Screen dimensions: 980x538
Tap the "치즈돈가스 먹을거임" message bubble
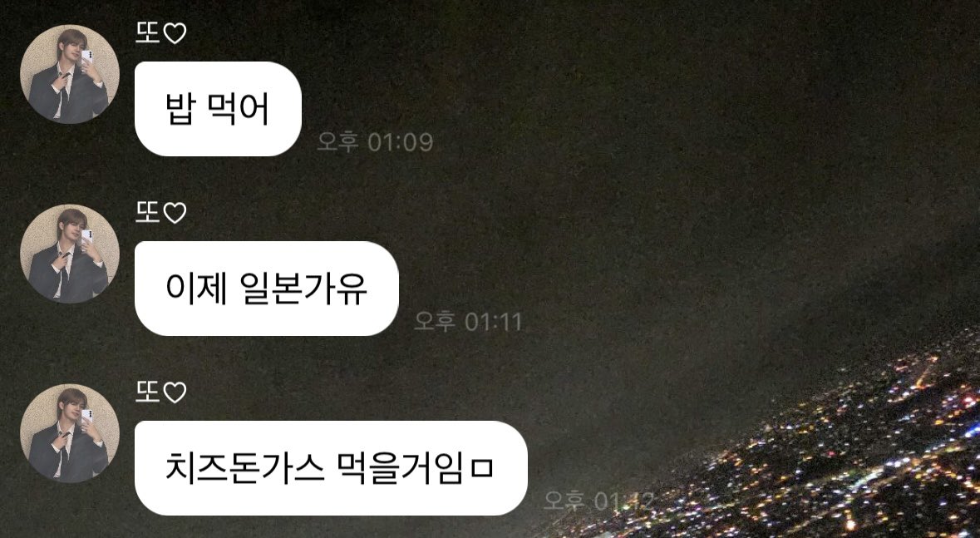pos(331,468)
